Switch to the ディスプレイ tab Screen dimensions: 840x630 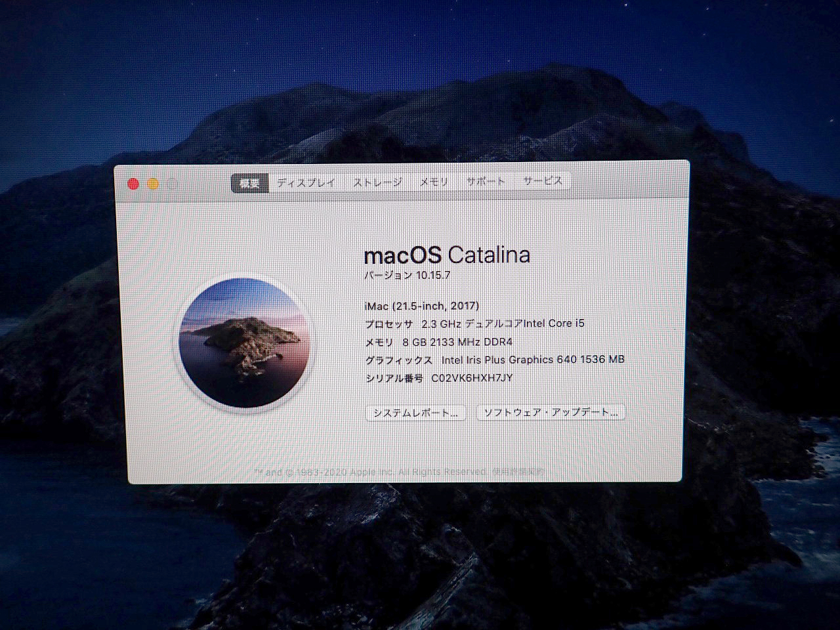coord(306,182)
